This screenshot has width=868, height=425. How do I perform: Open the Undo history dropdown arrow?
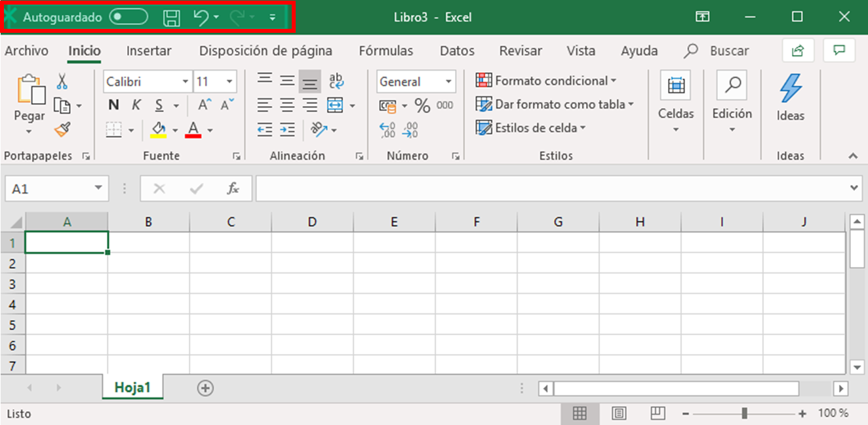point(217,18)
